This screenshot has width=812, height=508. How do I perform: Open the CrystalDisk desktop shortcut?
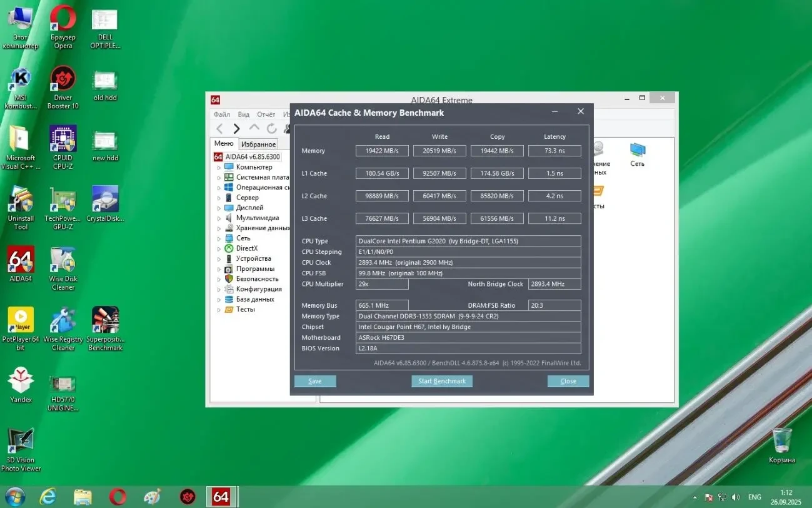click(105, 200)
